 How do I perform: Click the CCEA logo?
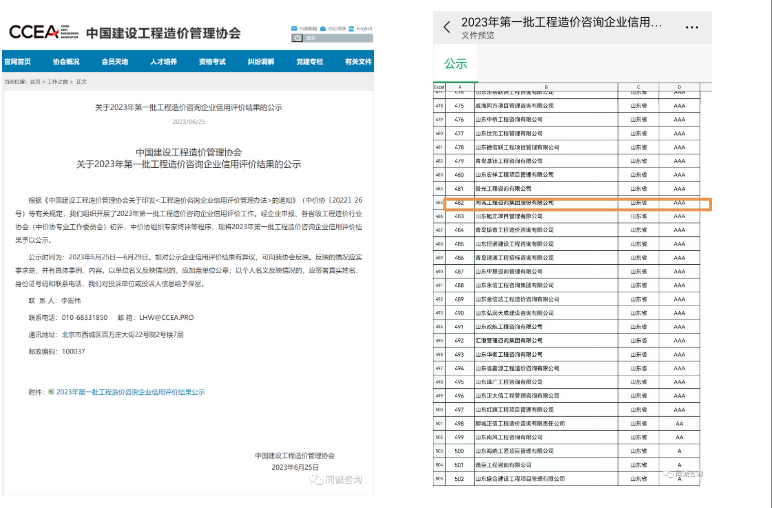tap(43, 33)
